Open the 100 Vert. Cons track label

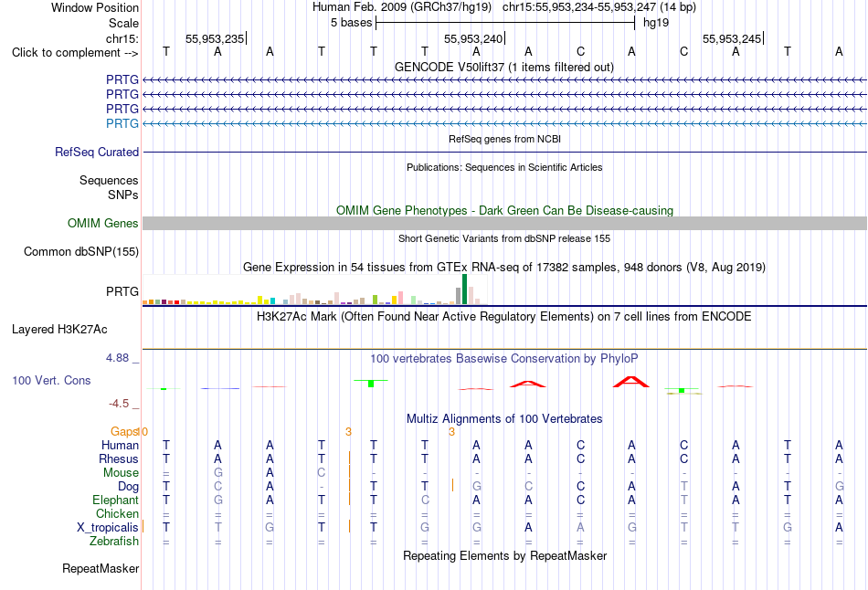pos(51,380)
